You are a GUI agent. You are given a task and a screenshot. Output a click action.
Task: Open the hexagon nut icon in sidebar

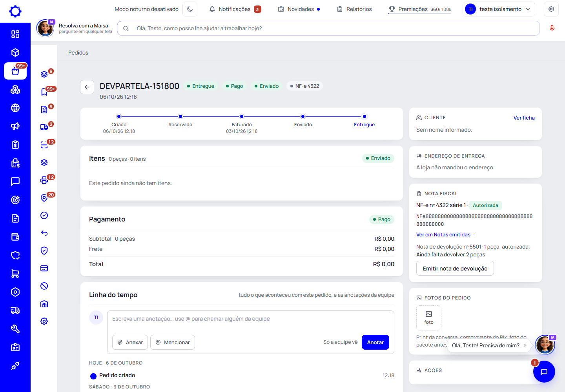pyautogui.click(x=15, y=292)
